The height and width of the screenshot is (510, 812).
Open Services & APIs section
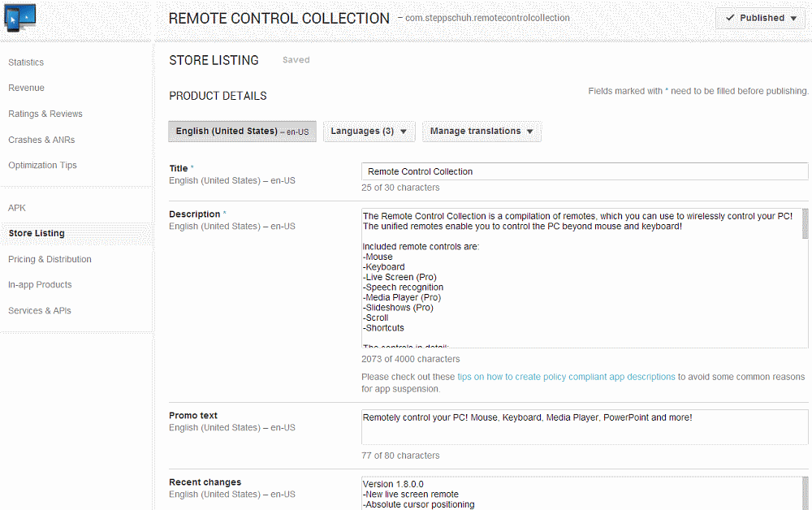(x=41, y=310)
